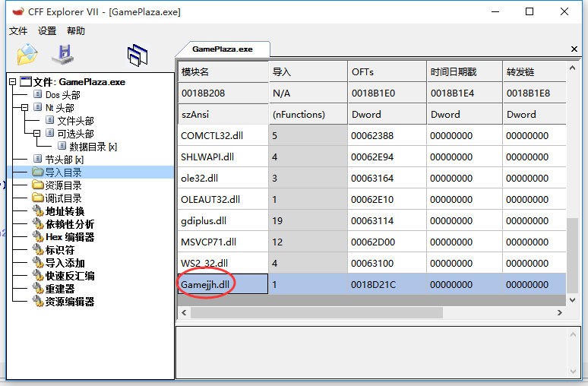
Task: Select 数据目录 [x] tree item
Action: coord(93,147)
